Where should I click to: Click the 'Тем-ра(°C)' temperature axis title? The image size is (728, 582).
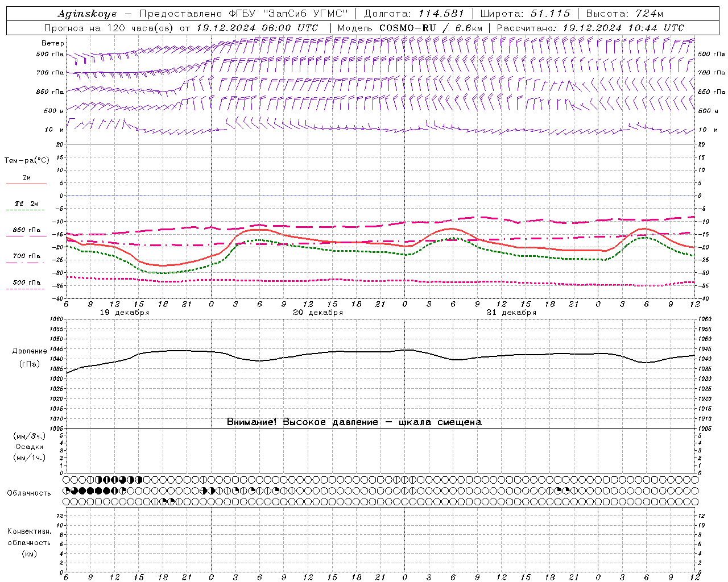pyautogui.click(x=27, y=161)
